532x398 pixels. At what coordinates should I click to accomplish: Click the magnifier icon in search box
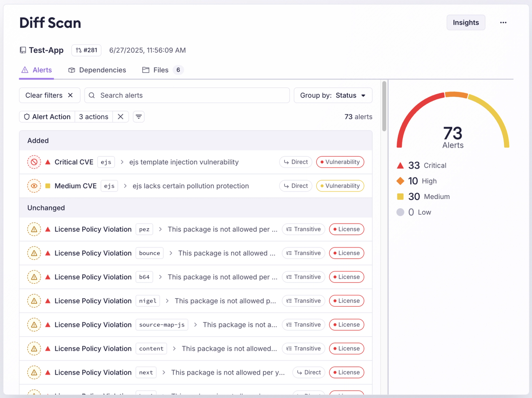[92, 95]
